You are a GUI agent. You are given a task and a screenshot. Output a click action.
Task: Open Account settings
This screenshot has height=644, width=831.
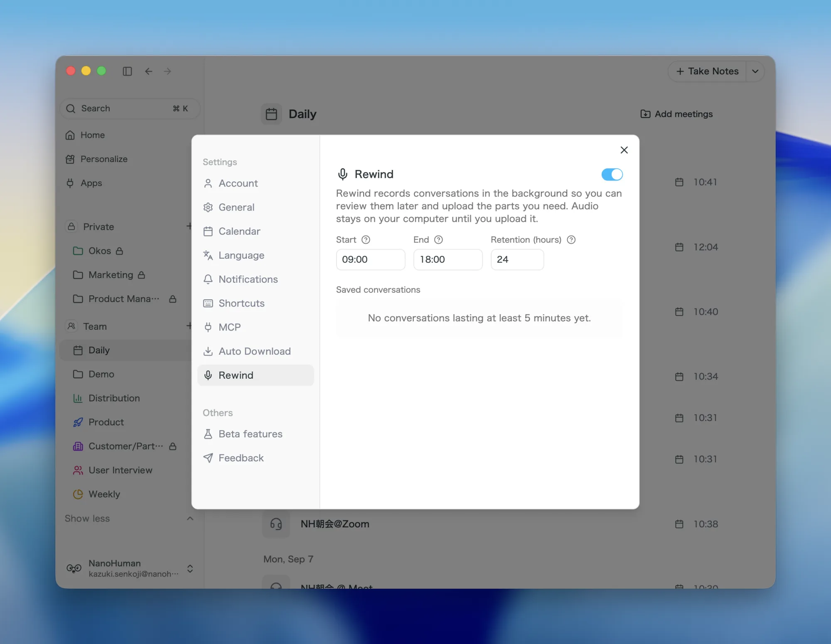[255, 183]
